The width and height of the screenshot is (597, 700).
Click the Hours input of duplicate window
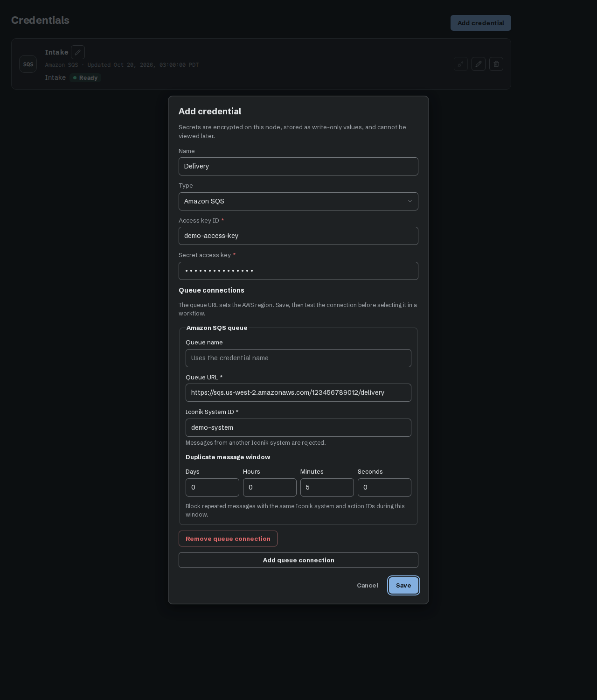(x=270, y=487)
